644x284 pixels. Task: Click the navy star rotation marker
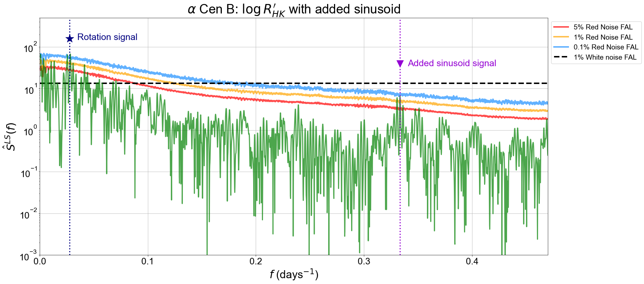click(x=70, y=39)
